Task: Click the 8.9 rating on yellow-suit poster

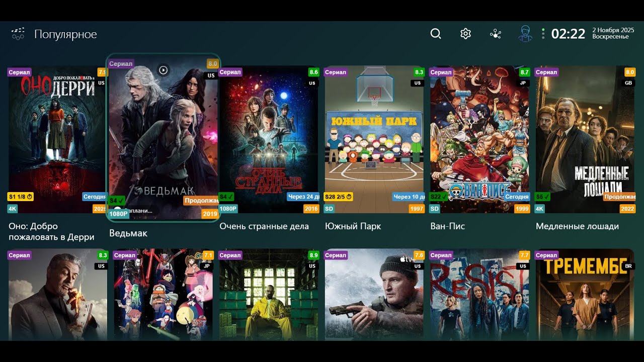Action: coord(313,255)
